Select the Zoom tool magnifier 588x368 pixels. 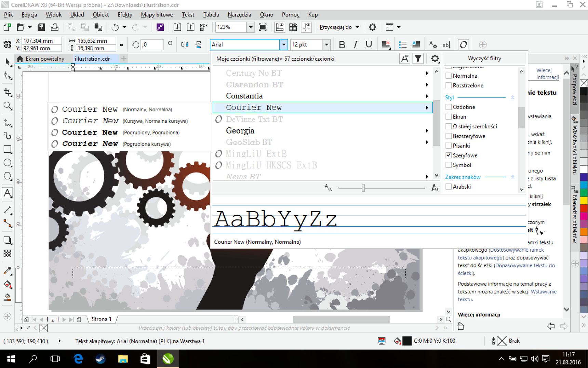pos(8,106)
